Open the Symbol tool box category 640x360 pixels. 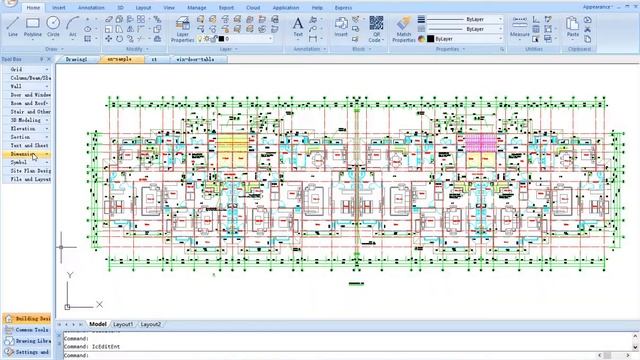point(27,162)
